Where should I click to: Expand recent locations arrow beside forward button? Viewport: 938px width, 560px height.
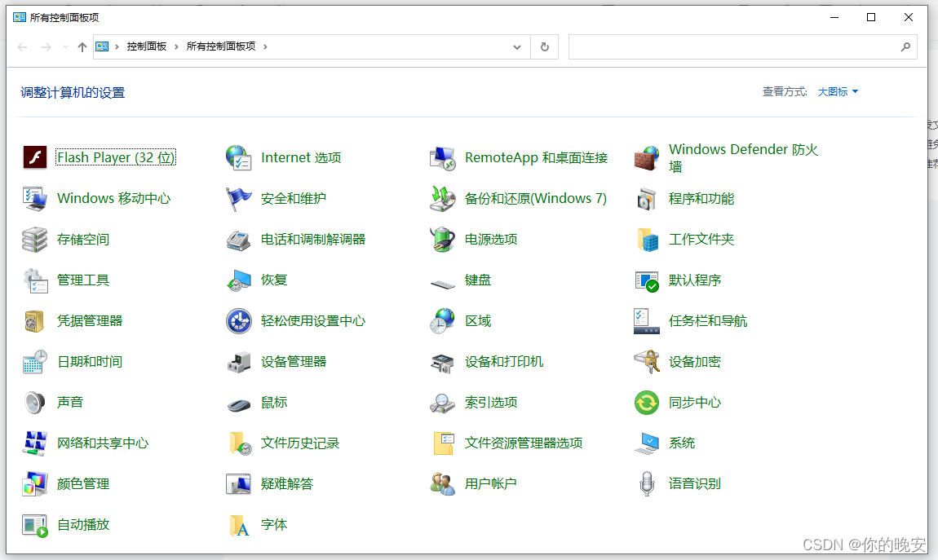[65, 46]
